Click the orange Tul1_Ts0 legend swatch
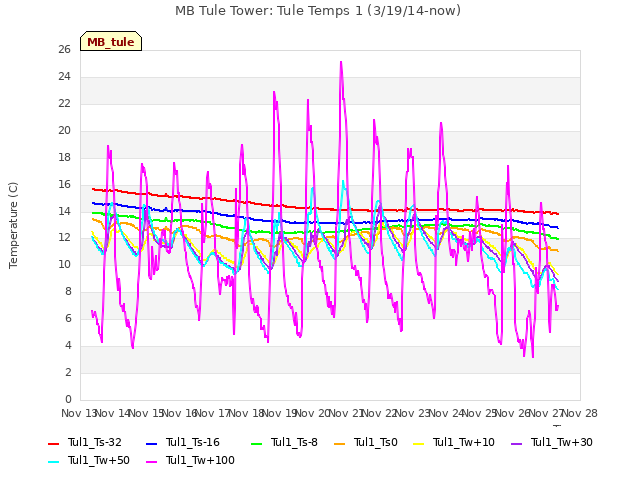 click(x=339, y=443)
